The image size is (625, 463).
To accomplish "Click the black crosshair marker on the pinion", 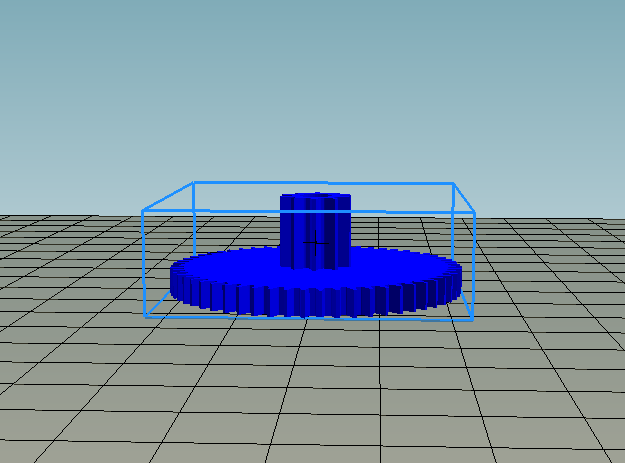I will click(x=316, y=243).
